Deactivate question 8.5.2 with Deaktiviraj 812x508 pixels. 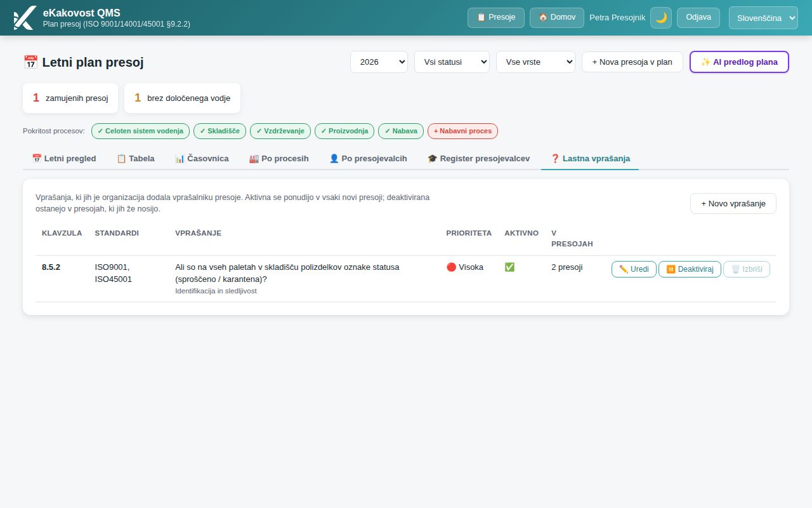click(690, 269)
